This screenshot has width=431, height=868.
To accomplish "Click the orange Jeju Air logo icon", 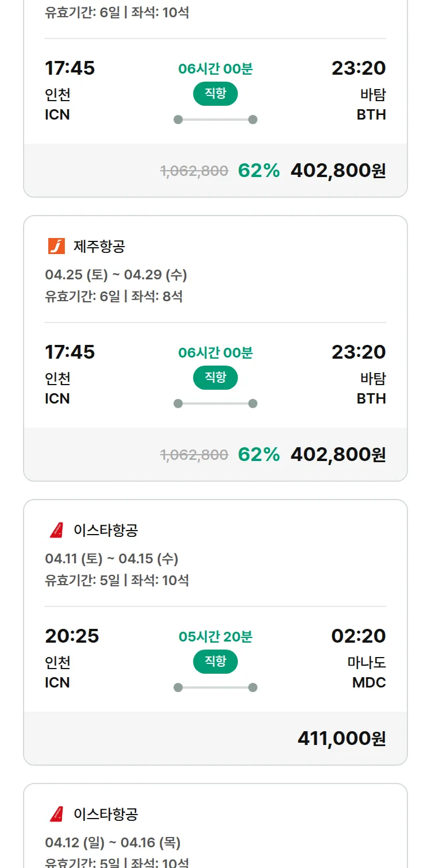I will pos(56,247).
